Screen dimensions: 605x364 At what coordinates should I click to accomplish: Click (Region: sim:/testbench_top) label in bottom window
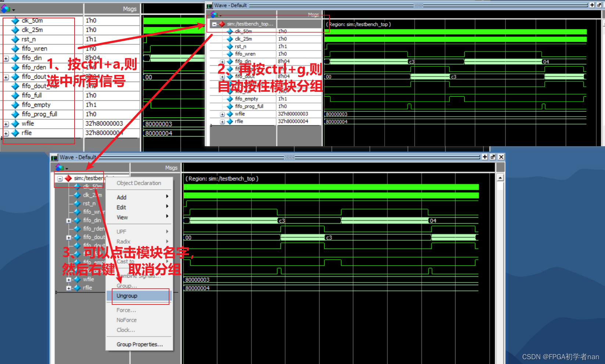click(222, 179)
